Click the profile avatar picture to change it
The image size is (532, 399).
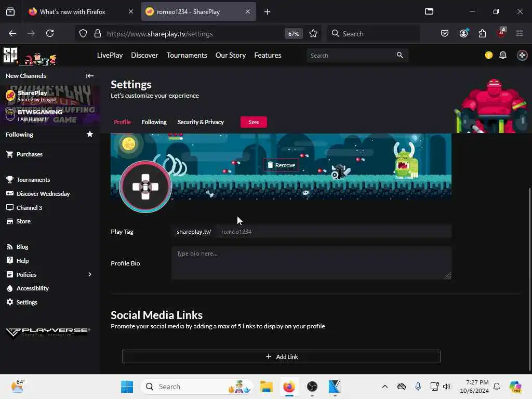coord(145,187)
